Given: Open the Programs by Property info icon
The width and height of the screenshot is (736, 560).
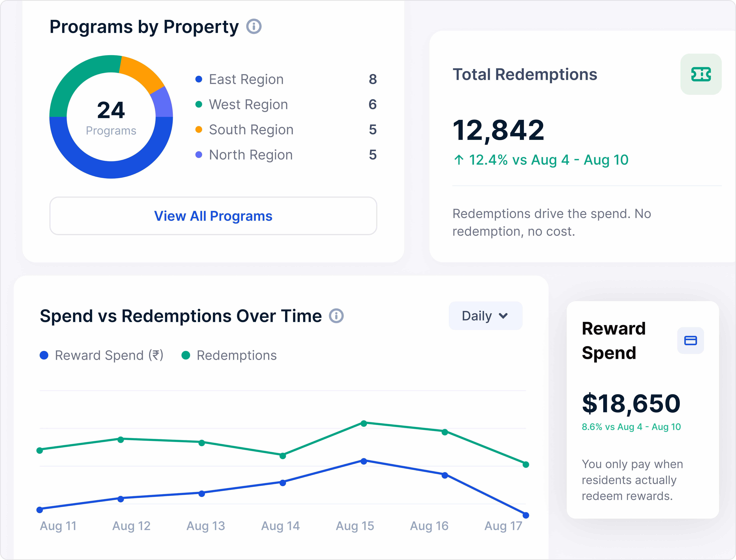Looking at the screenshot, I should 254,26.
